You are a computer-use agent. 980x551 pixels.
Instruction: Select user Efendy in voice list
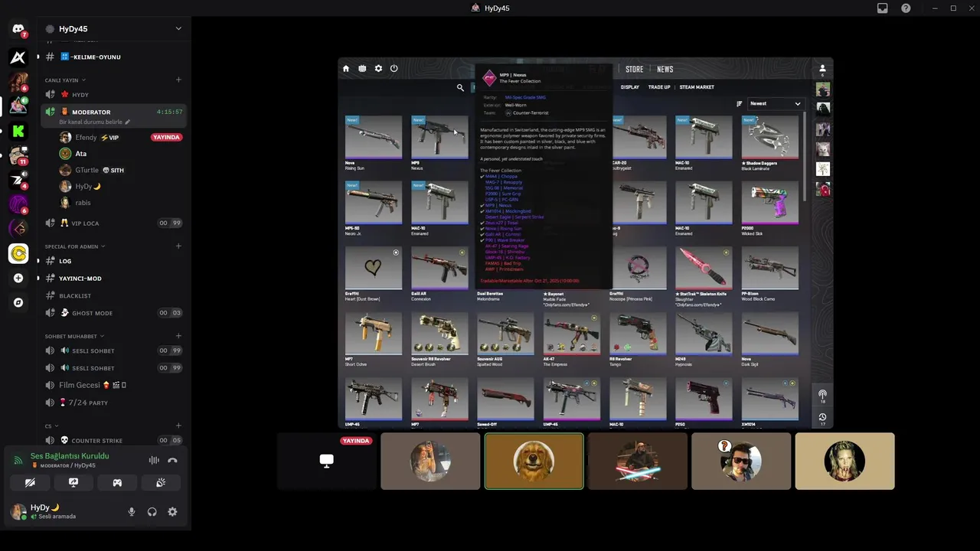click(x=121, y=138)
